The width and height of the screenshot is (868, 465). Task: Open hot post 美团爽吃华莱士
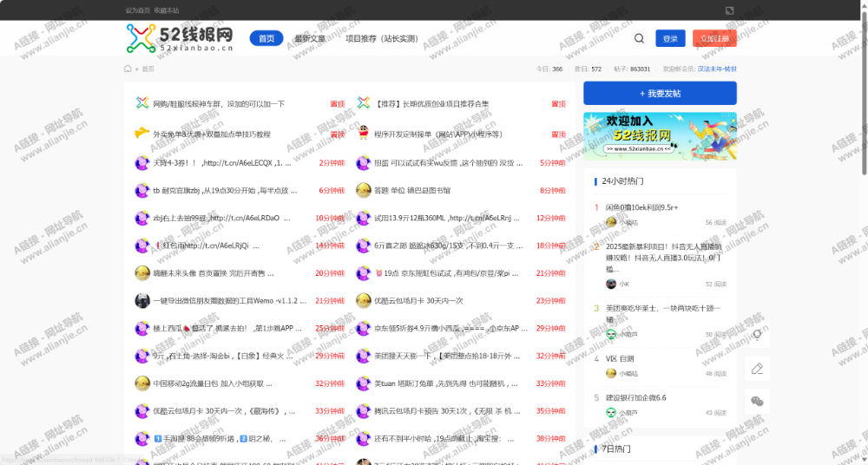[x=662, y=313]
